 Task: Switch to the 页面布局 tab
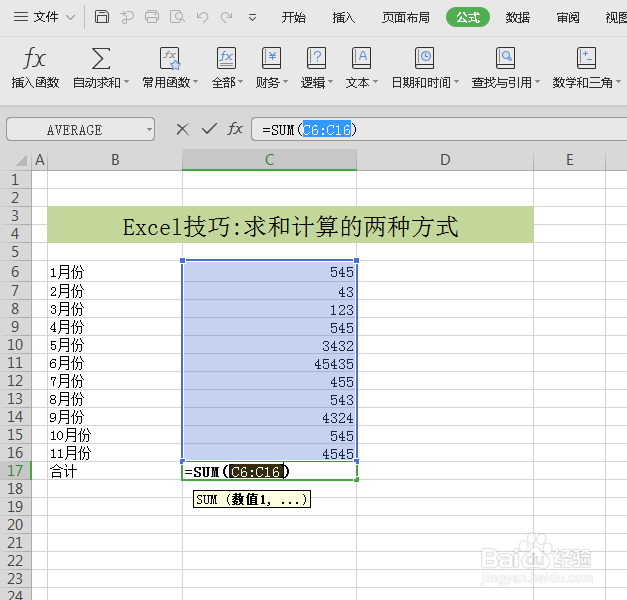[x=405, y=18]
